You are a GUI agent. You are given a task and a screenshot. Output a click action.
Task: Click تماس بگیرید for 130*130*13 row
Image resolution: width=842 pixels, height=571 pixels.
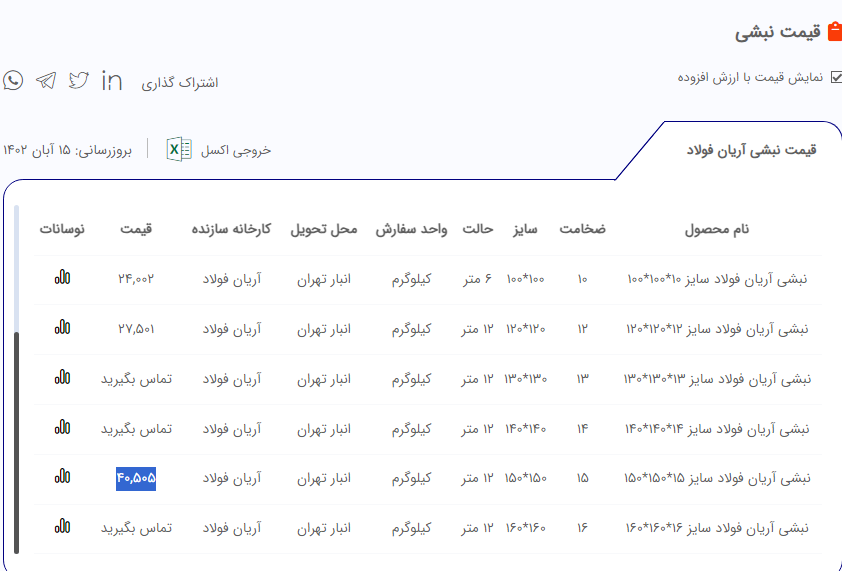(x=136, y=379)
